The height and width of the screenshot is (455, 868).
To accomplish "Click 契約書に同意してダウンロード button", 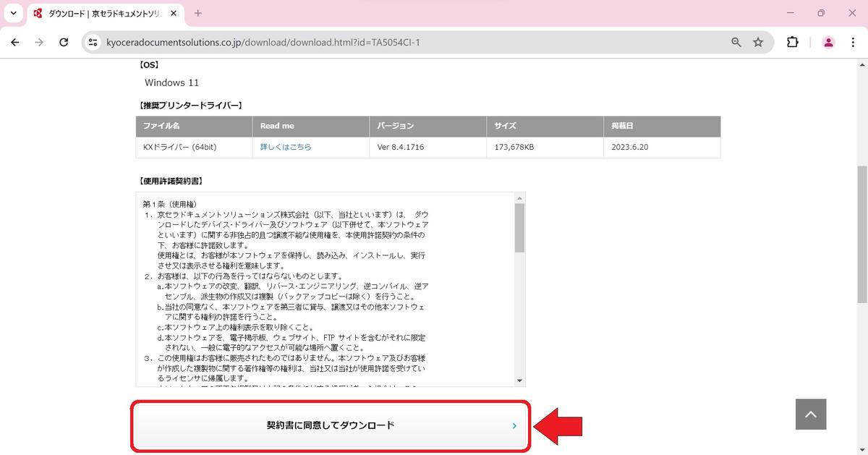I will (x=331, y=426).
